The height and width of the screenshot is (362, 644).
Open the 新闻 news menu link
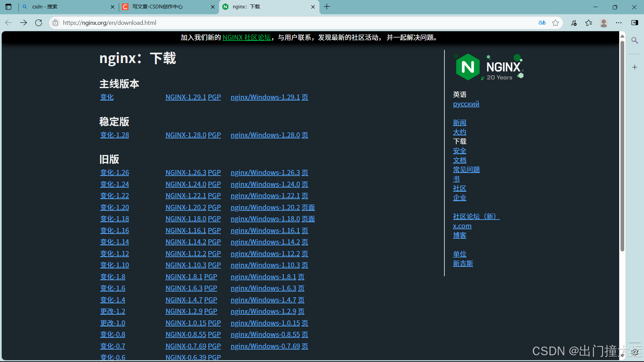460,123
